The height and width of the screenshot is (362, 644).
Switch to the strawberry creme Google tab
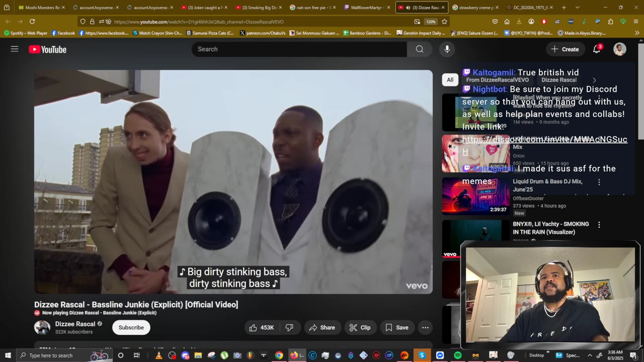tap(475, 8)
